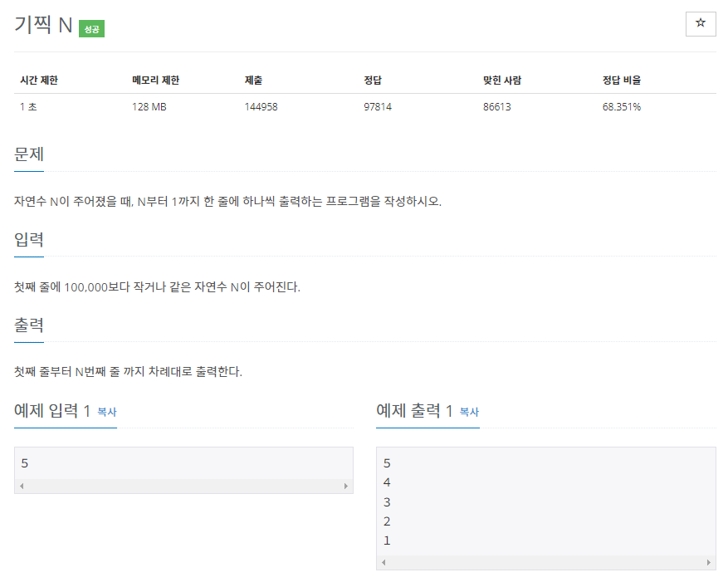This screenshot has width=728, height=582.
Task: Click the 정답 column header
Action: click(x=373, y=81)
